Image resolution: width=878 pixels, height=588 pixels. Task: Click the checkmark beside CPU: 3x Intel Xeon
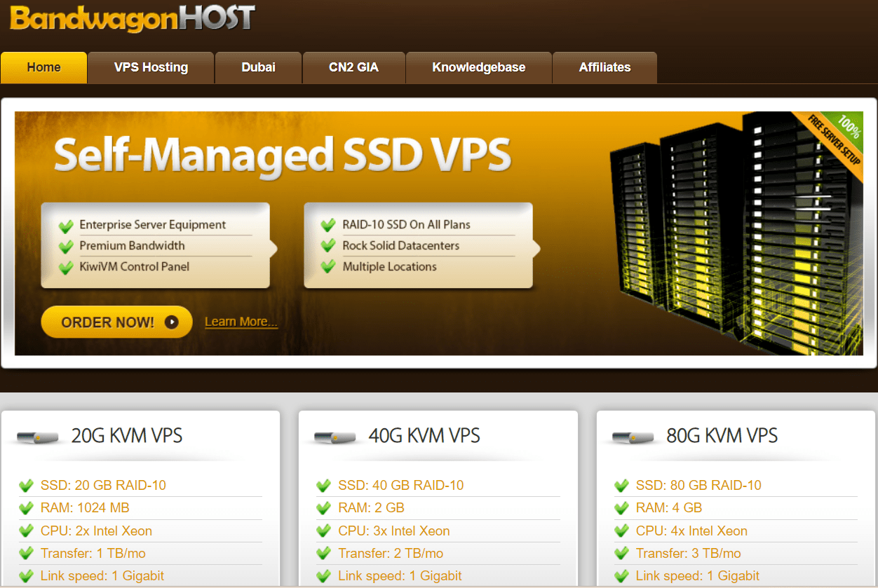pos(324,531)
